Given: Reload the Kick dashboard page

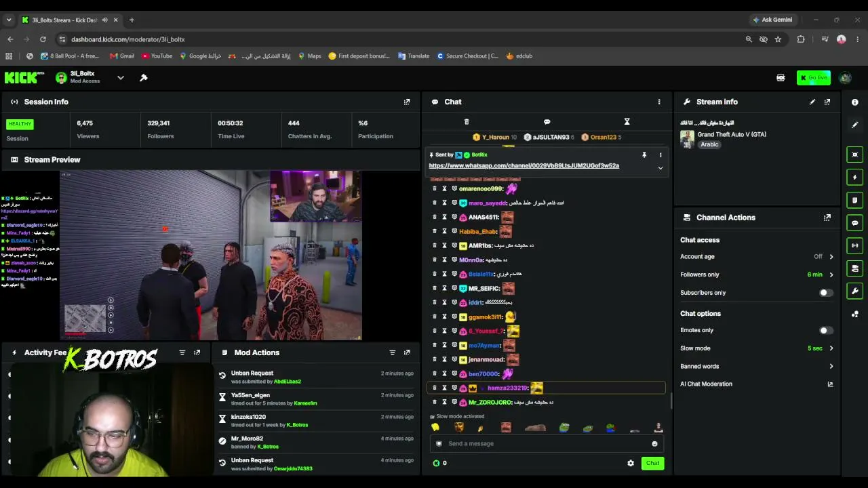Looking at the screenshot, I should pos(43,39).
